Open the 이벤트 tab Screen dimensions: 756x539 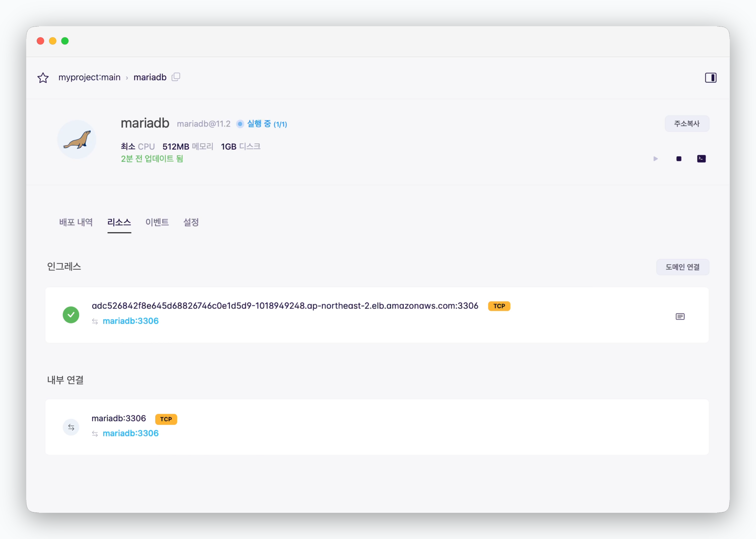point(157,222)
